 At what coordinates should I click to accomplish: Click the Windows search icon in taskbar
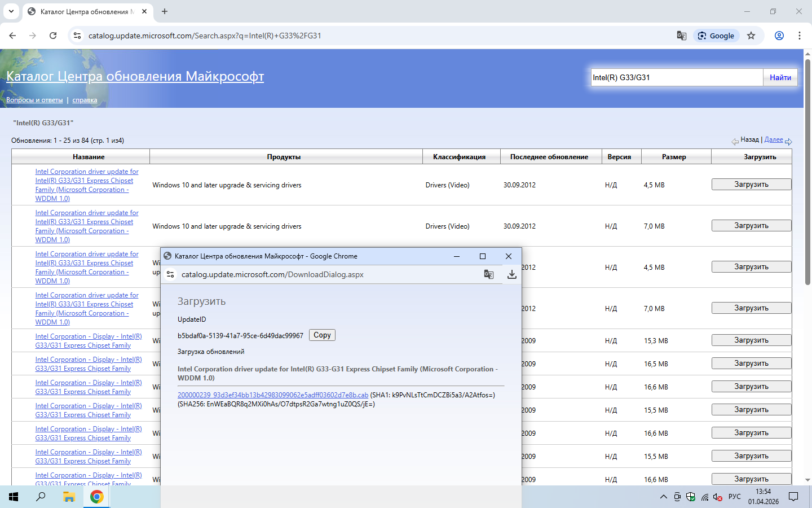41,497
